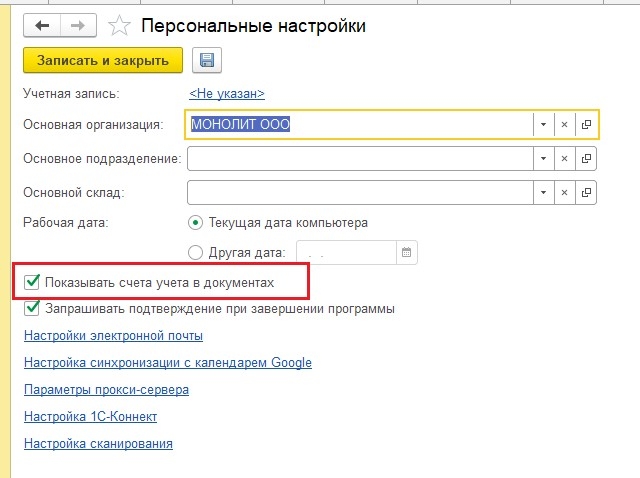
Task: Expand the Основной склад dropdown list
Action: pos(542,192)
